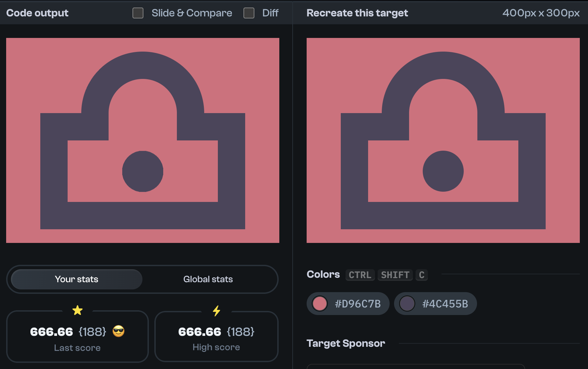Click the Diff label text
Viewport: 588px width, 369px height.
coord(270,13)
